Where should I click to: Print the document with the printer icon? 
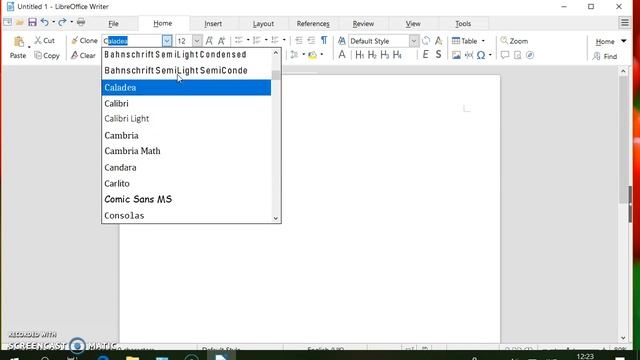coord(81,22)
